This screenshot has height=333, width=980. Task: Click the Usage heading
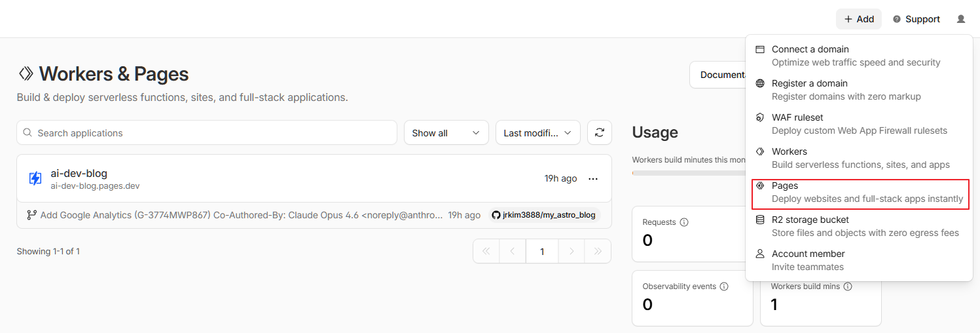(x=655, y=132)
